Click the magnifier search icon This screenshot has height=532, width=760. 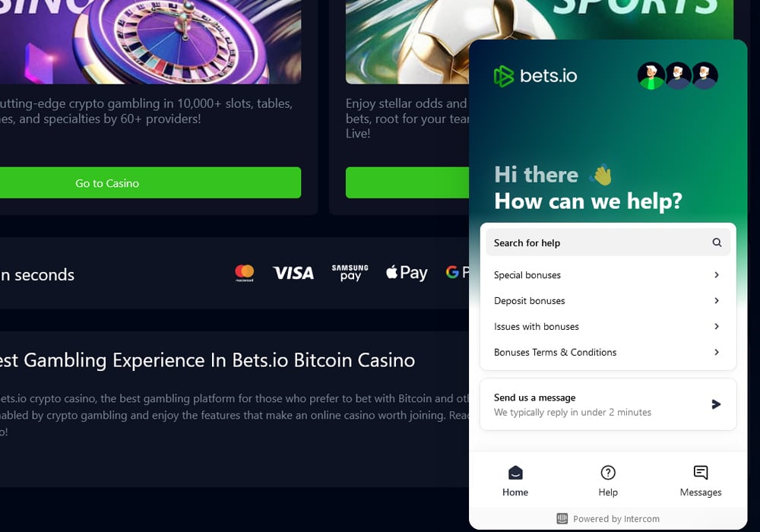717,243
